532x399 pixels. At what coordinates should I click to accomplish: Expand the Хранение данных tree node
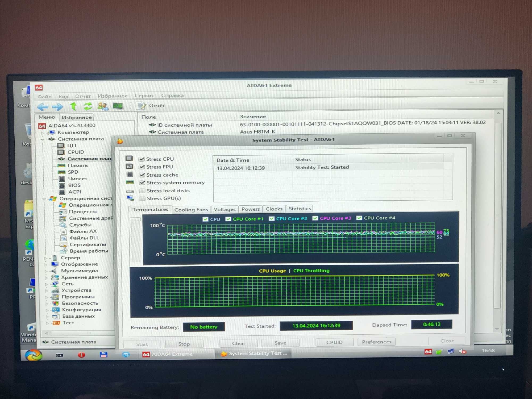tap(46, 278)
